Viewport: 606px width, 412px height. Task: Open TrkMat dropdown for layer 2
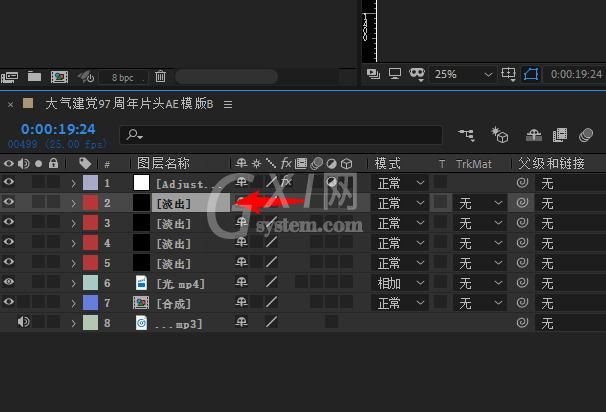coord(480,203)
